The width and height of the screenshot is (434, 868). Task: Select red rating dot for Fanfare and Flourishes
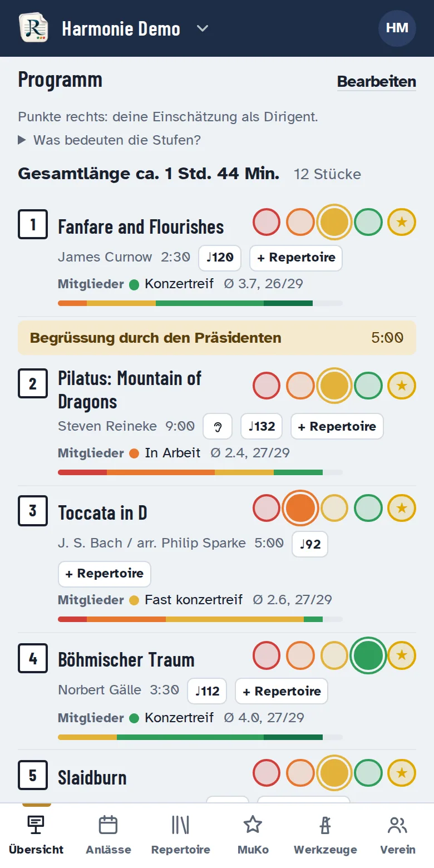(x=267, y=222)
